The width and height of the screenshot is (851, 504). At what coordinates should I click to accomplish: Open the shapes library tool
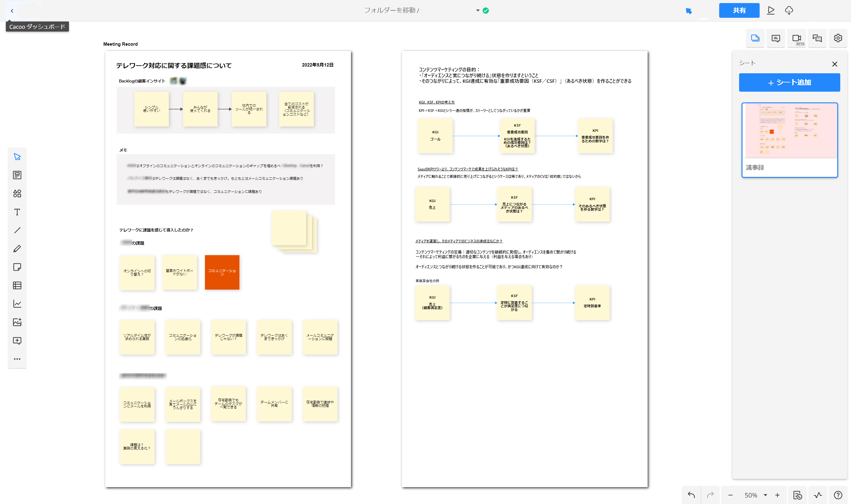pyautogui.click(x=17, y=193)
